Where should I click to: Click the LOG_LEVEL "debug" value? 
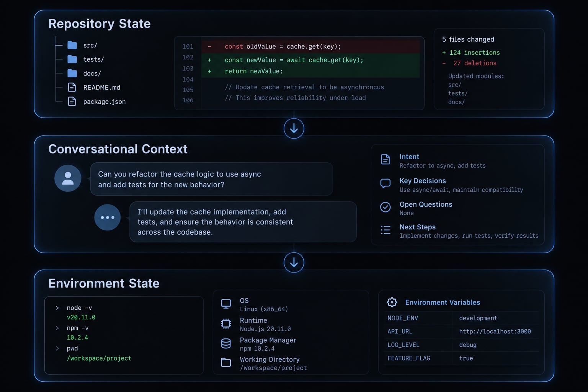click(x=468, y=345)
